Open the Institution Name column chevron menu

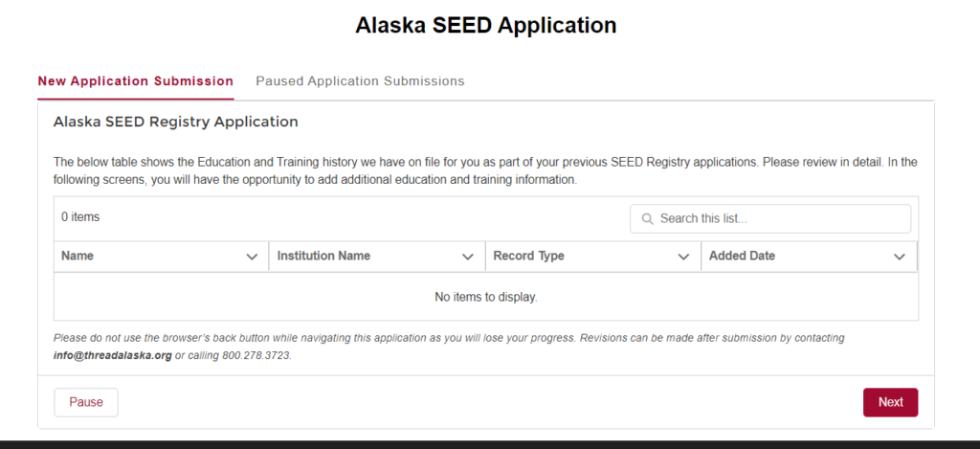(x=467, y=257)
